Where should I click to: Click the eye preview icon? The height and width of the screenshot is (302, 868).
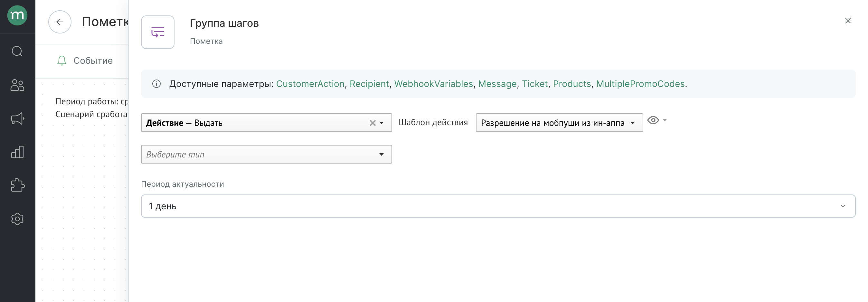coord(653,120)
